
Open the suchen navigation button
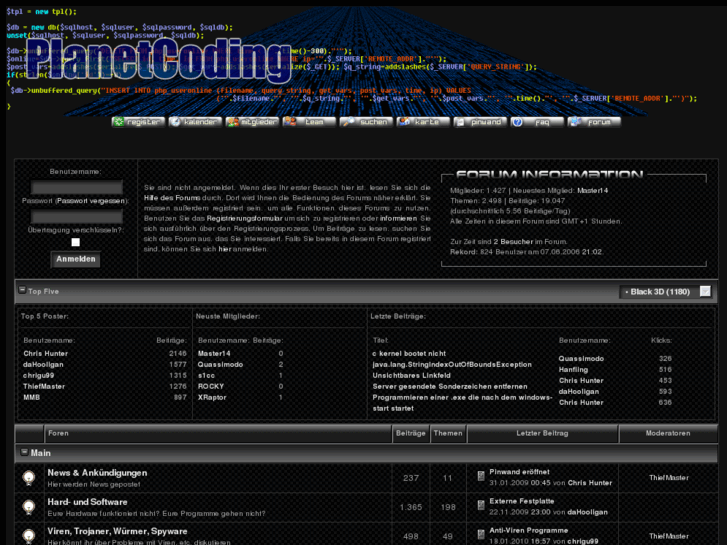pyautogui.click(x=366, y=122)
